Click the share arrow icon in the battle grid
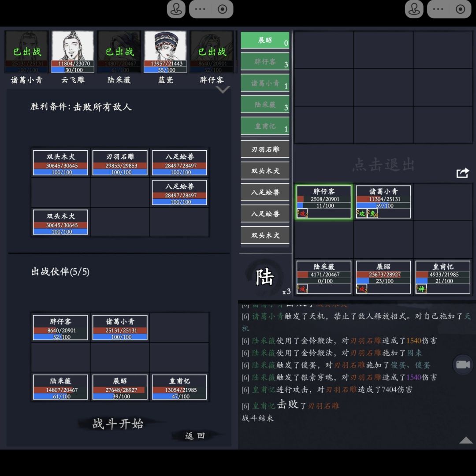476x476 pixels. pos(462,173)
